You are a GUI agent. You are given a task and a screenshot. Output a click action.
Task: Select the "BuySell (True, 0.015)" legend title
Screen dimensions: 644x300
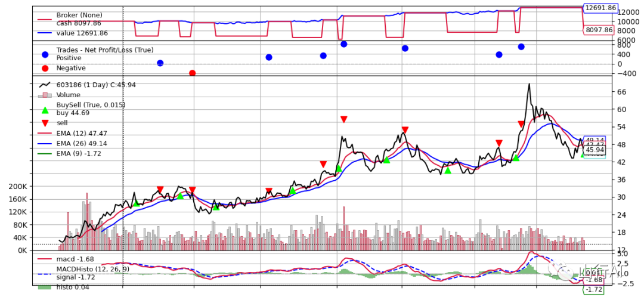click(91, 105)
